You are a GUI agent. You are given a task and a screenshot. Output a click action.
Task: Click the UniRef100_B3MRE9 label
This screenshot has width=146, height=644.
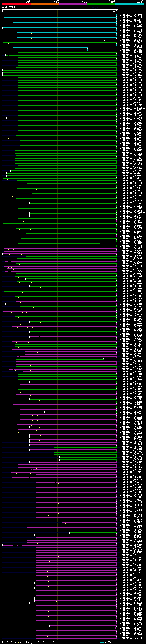click(131, 163)
